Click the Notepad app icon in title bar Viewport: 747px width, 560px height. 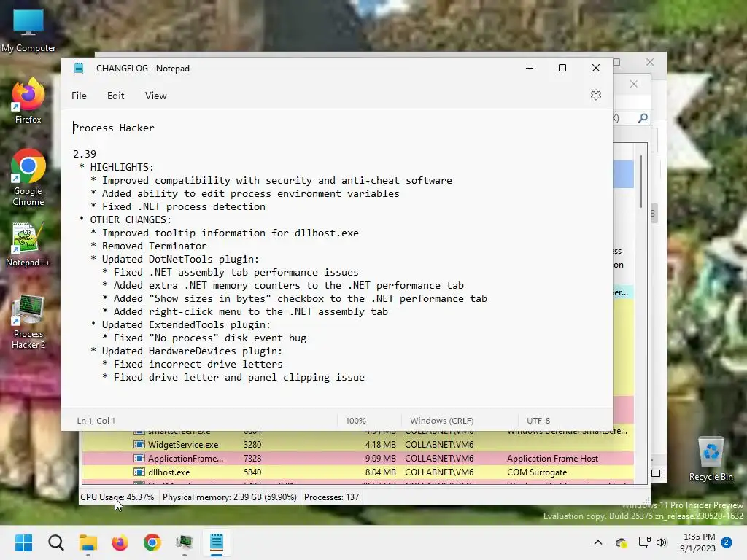pyautogui.click(x=79, y=68)
